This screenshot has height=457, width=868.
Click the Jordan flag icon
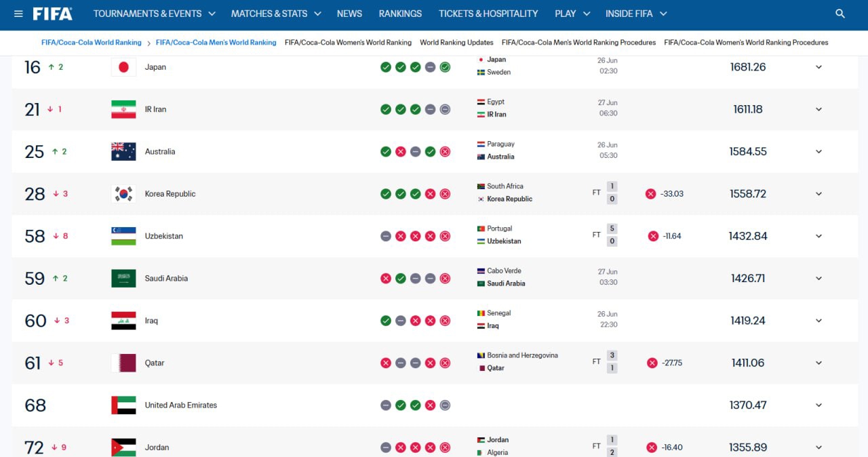pos(123,448)
